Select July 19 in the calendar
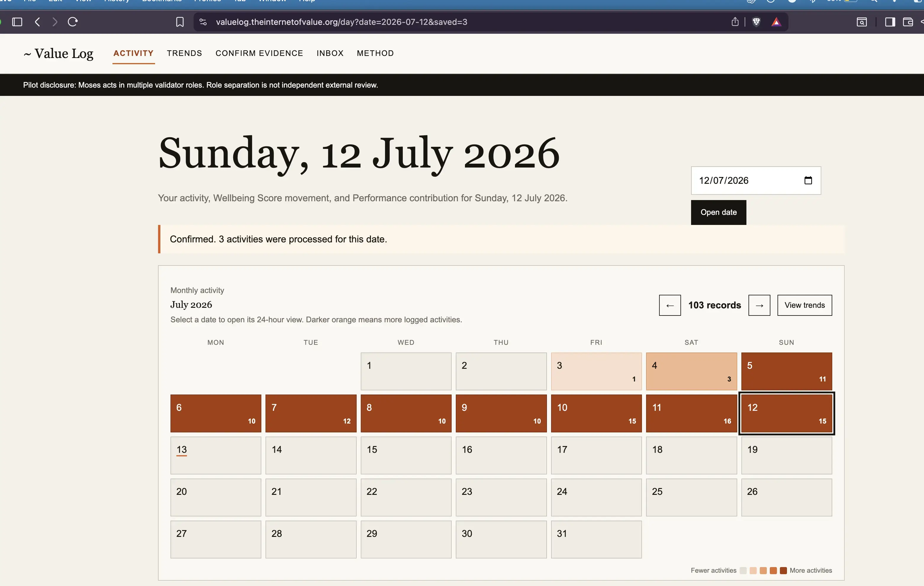 [787, 455]
